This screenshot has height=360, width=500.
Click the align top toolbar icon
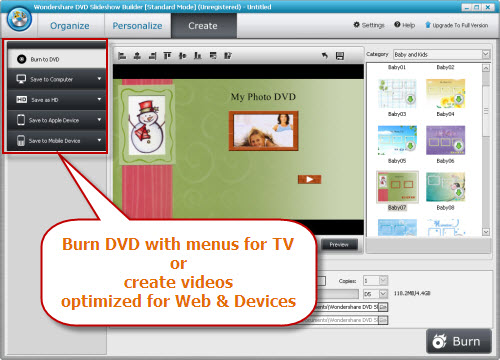pyautogui.click(x=167, y=56)
